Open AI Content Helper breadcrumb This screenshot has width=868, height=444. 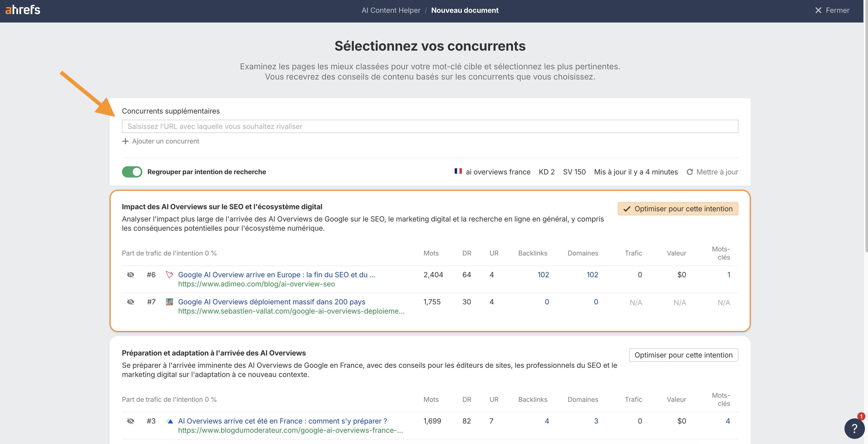(x=391, y=10)
